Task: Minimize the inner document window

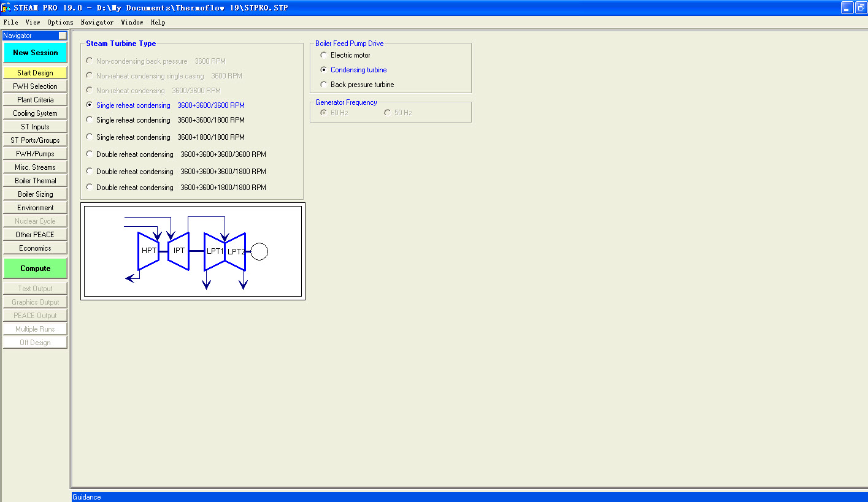Action: [847, 7]
